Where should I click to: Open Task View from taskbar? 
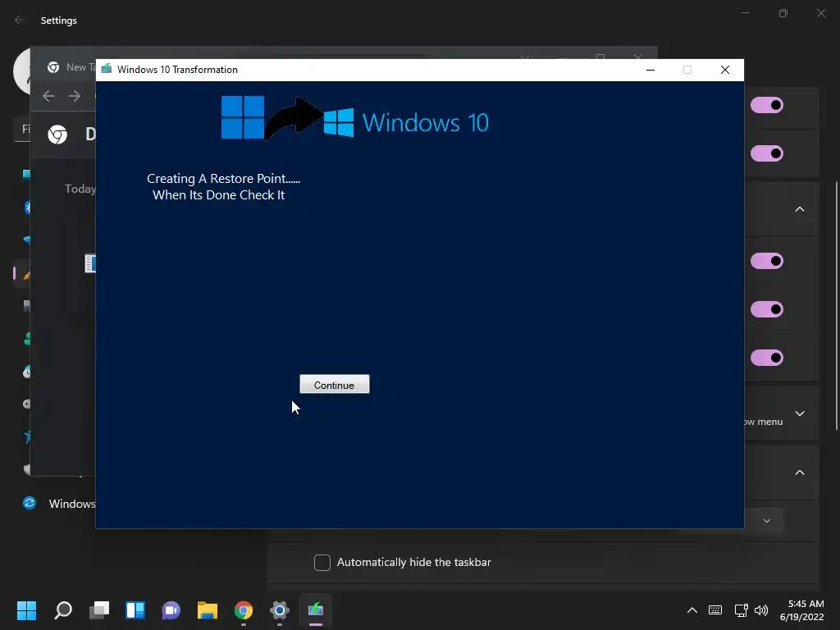(99, 610)
